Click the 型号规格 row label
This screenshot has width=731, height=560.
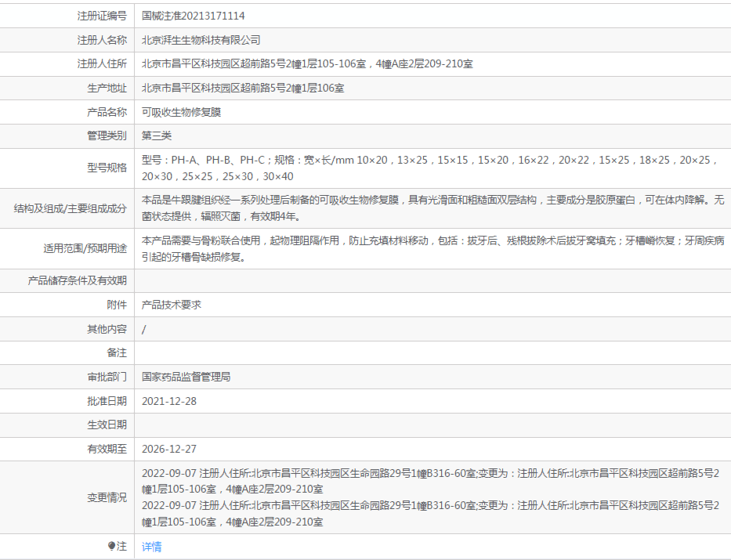click(x=107, y=168)
